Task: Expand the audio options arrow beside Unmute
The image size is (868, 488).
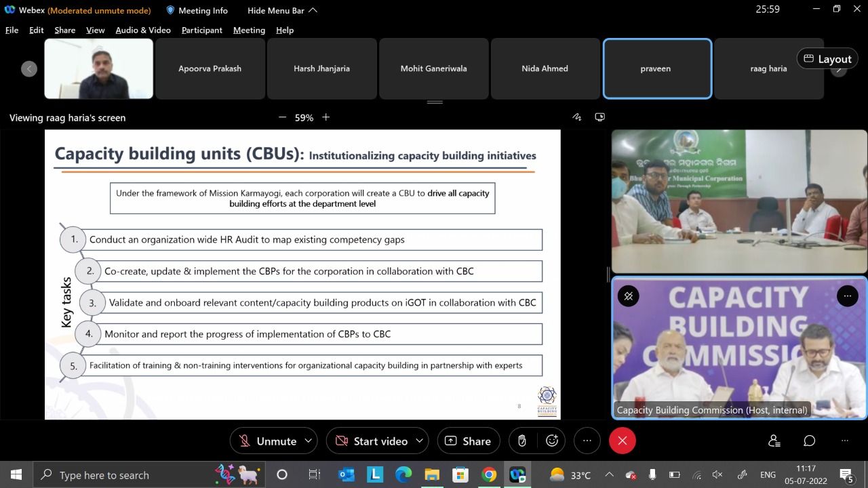Action: coord(308,441)
